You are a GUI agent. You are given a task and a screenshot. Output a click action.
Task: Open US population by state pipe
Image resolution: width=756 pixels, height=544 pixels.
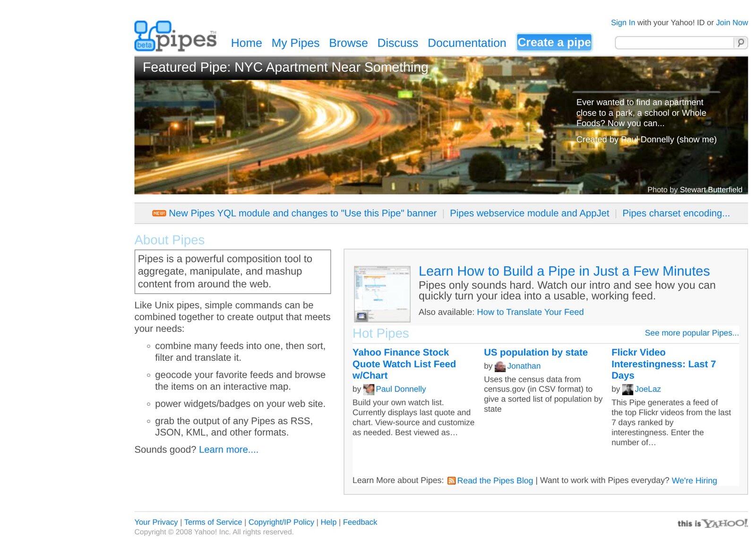tap(536, 353)
